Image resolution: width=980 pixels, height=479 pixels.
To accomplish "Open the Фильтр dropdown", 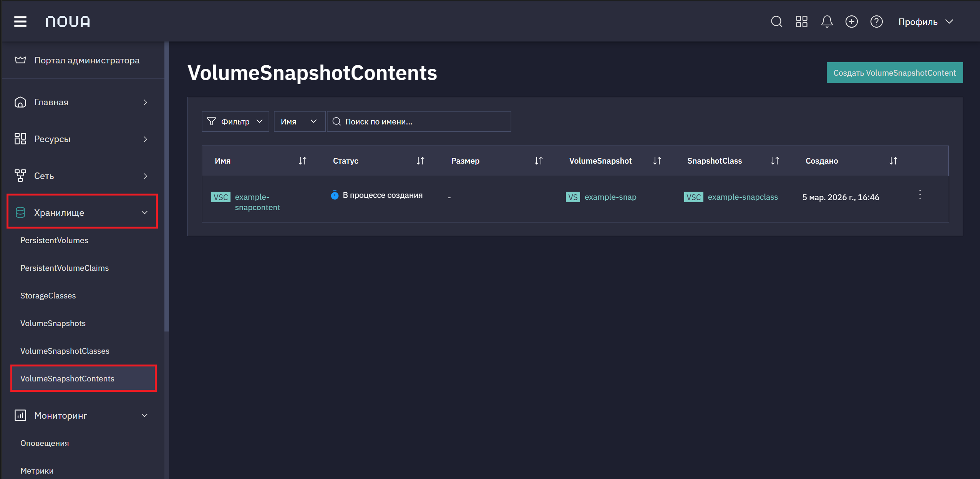I will (x=235, y=121).
